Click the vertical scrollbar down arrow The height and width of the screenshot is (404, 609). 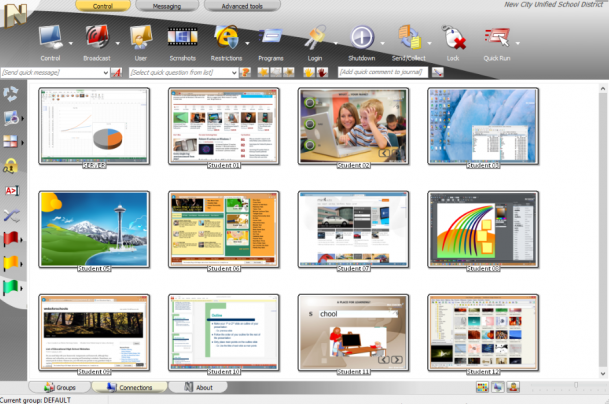pos(603,374)
